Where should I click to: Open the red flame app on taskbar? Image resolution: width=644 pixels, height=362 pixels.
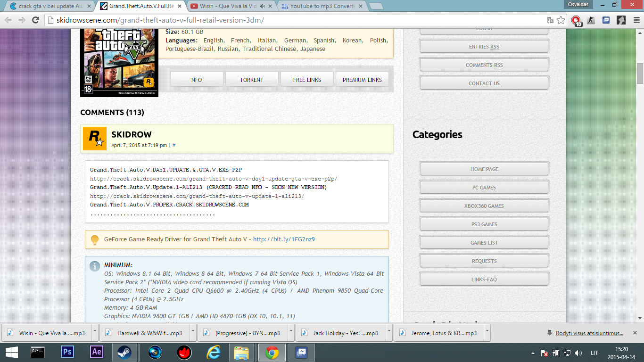(x=184, y=352)
